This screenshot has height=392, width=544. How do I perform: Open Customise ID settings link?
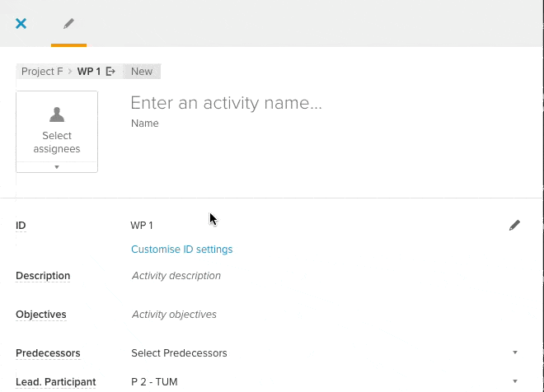pyautogui.click(x=182, y=250)
